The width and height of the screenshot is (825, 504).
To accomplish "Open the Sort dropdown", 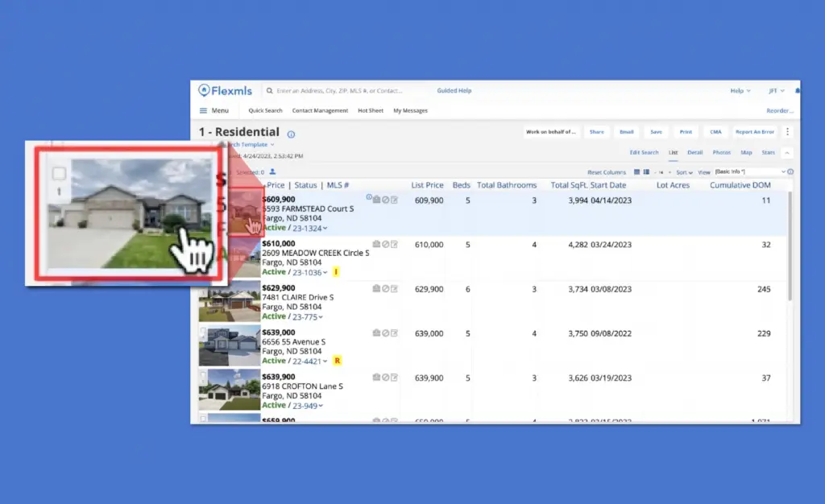I will [x=683, y=172].
